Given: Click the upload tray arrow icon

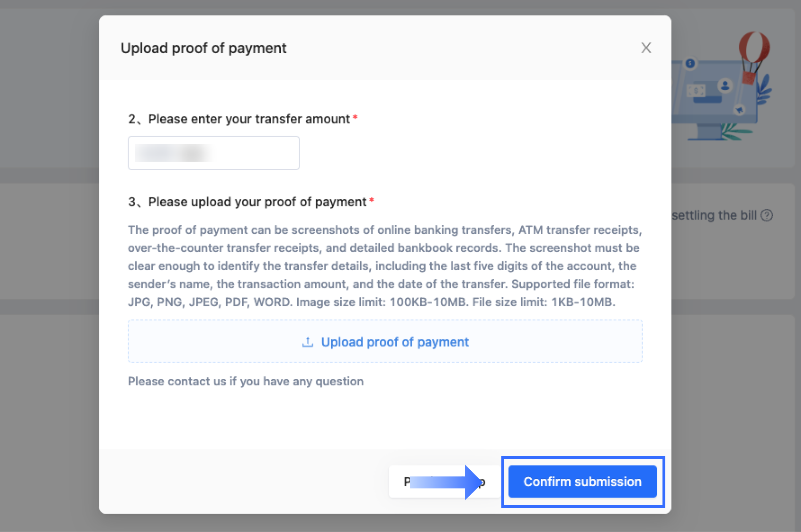Looking at the screenshot, I should [x=308, y=342].
